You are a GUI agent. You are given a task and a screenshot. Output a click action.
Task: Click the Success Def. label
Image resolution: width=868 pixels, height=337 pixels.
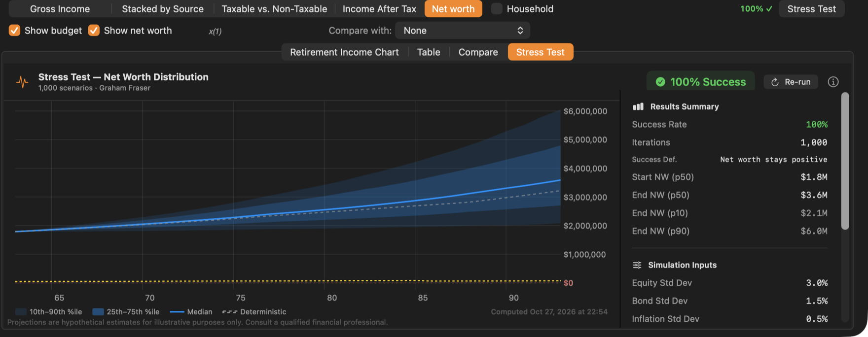click(654, 160)
